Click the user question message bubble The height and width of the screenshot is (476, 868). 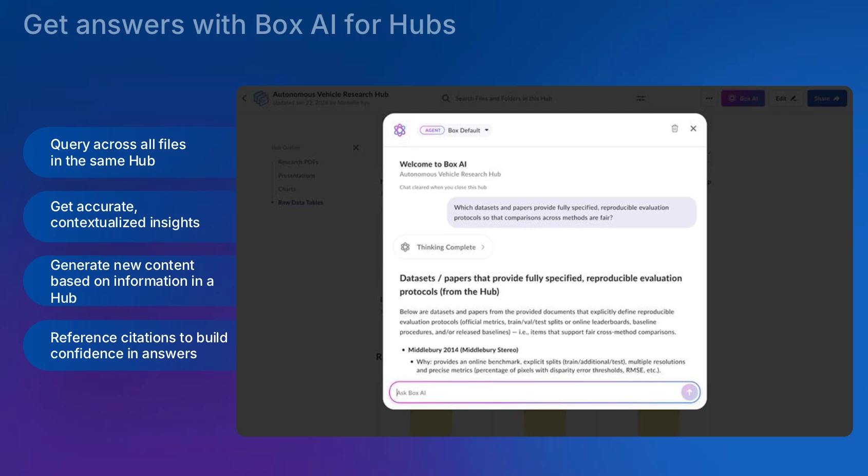click(x=572, y=212)
